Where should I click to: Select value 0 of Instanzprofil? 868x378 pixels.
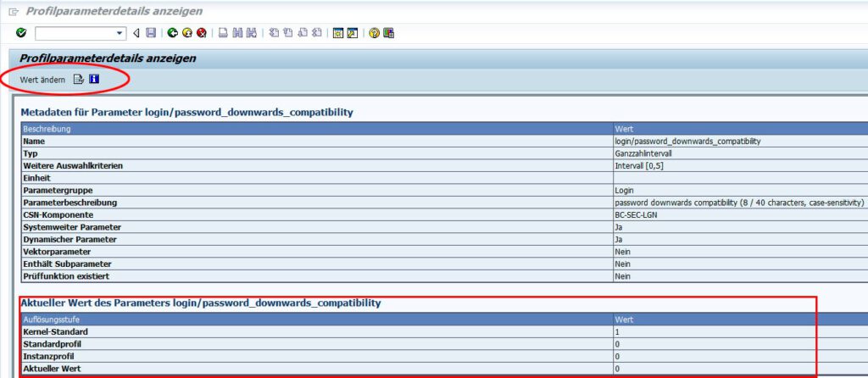click(x=617, y=357)
